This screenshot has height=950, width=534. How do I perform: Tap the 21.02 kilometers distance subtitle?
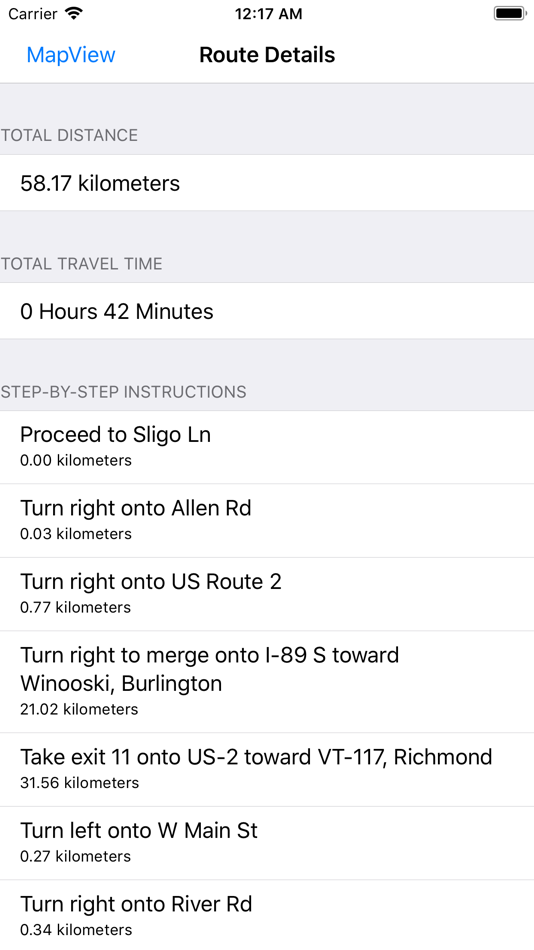coord(79,709)
